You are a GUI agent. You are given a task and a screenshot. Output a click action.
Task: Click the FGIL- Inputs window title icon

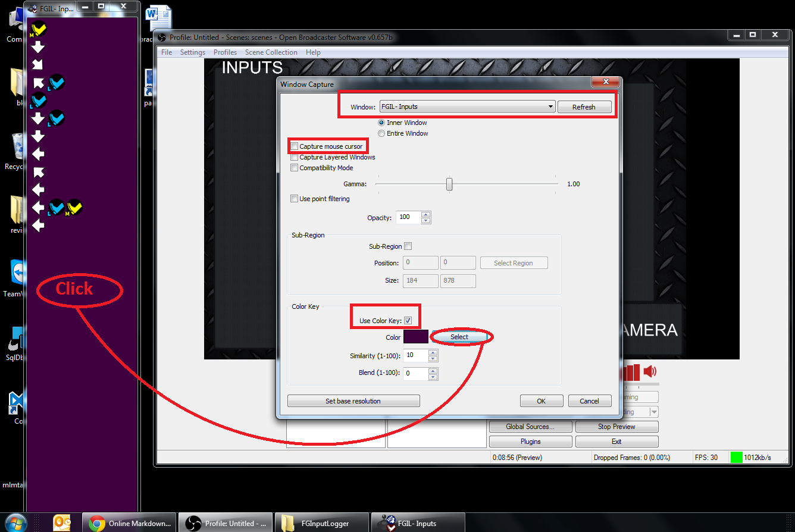[x=33, y=9]
